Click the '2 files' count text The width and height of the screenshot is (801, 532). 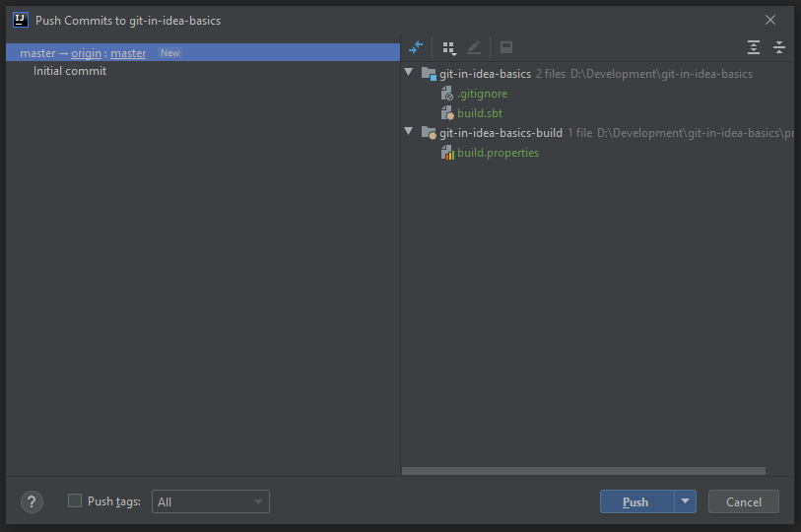click(551, 74)
